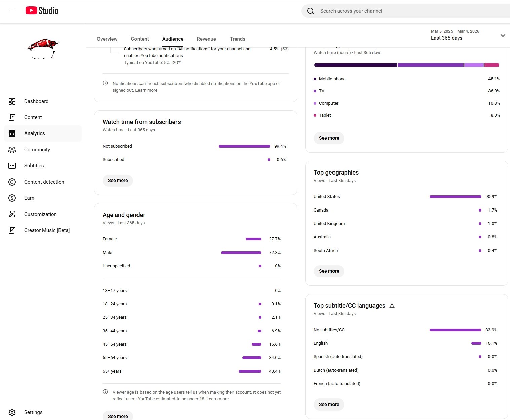This screenshot has width=510, height=420.
Task: Expand Age and gender See more
Action: tap(118, 416)
